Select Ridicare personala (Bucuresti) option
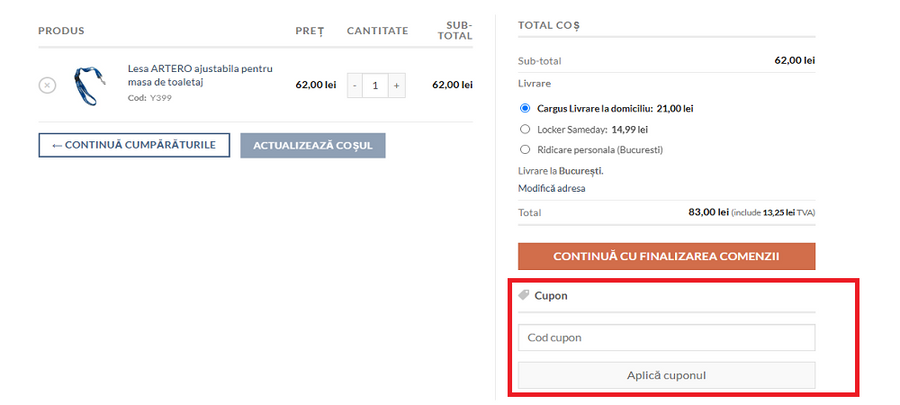 [x=525, y=150]
